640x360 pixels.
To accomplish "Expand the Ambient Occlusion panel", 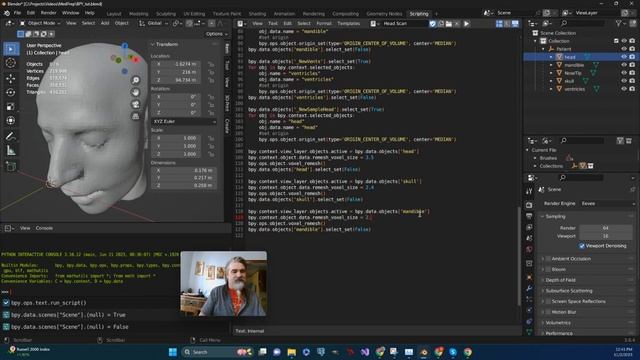I will coord(542,259).
